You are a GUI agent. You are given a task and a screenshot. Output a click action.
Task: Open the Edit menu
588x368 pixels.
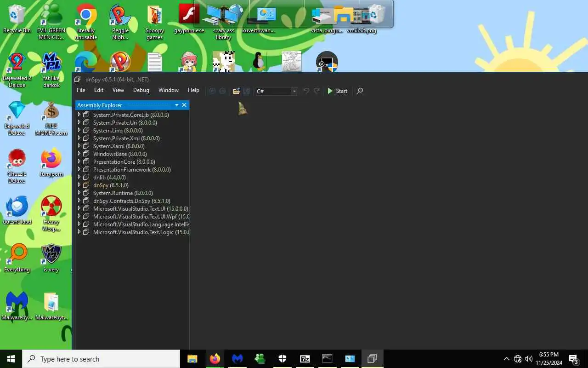click(99, 90)
